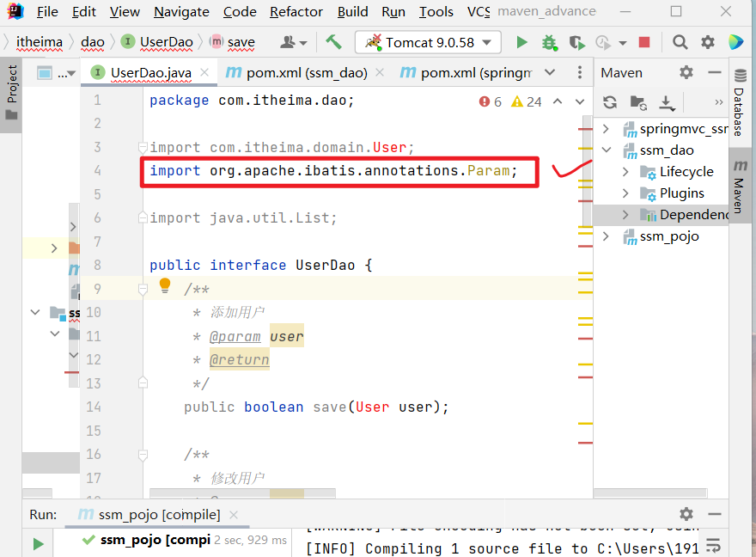Open project view selector dropdown
756x557 pixels.
click(x=57, y=73)
